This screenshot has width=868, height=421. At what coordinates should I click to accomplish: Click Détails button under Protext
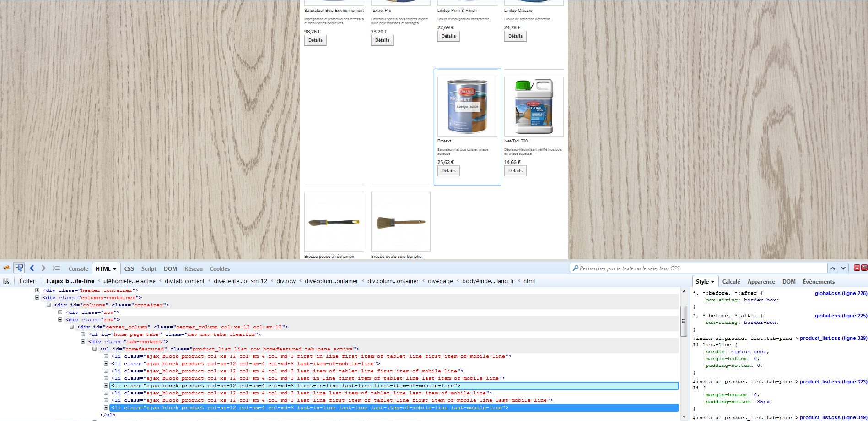point(448,171)
